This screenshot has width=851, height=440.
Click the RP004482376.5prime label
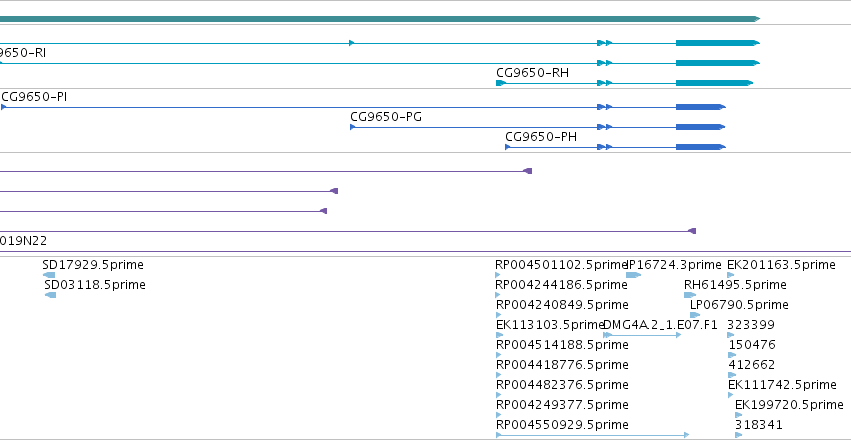[x=562, y=385]
